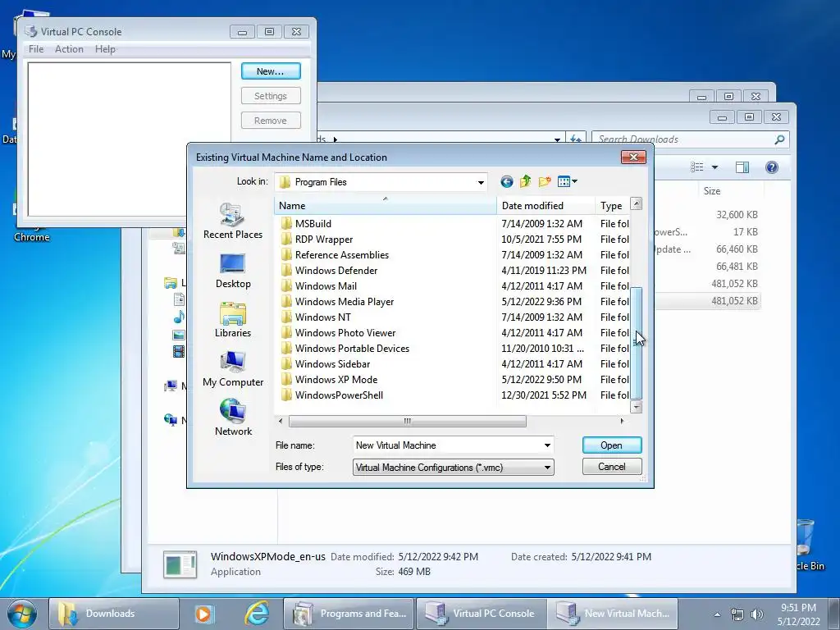840x630 pixels.
Task: Open the Windows Start button
Action: pyautogui.click(x=22, y=614)
